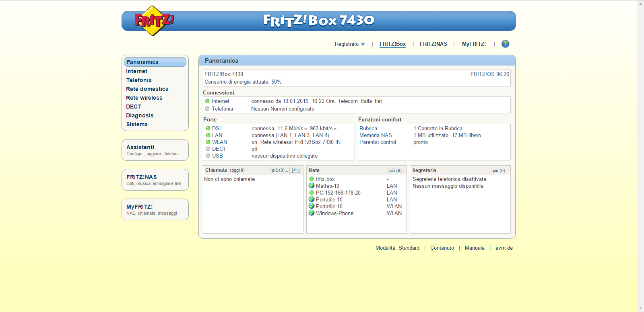Image resolution: width=644 pixels, height=312 pixels.
Task: Click the green status LED next to DSL
Action: 208,128
